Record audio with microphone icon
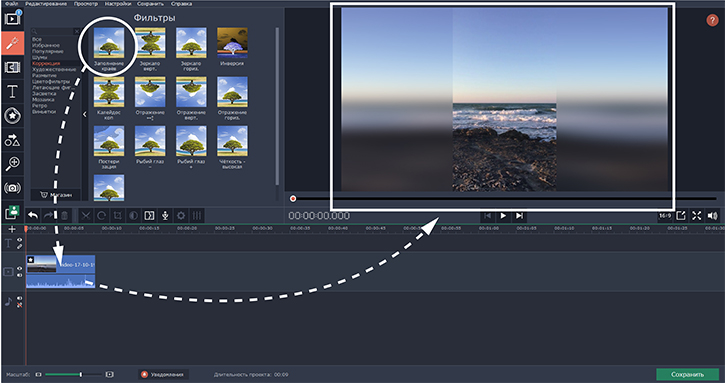 165,215
